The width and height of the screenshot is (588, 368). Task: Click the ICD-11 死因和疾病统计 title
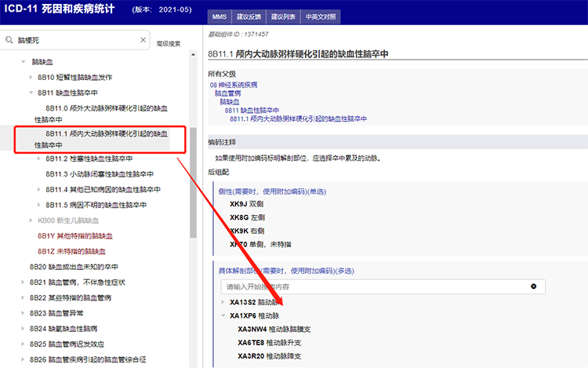click(x=60, y=9)
